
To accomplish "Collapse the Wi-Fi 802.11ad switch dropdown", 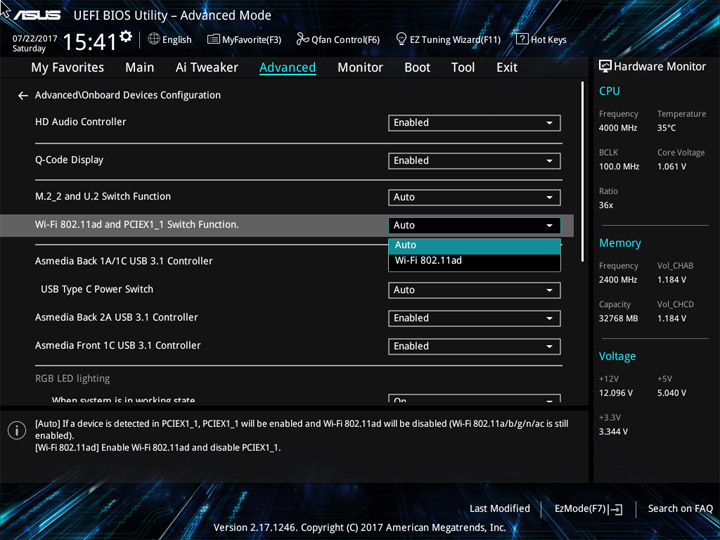I will [474, 225].
